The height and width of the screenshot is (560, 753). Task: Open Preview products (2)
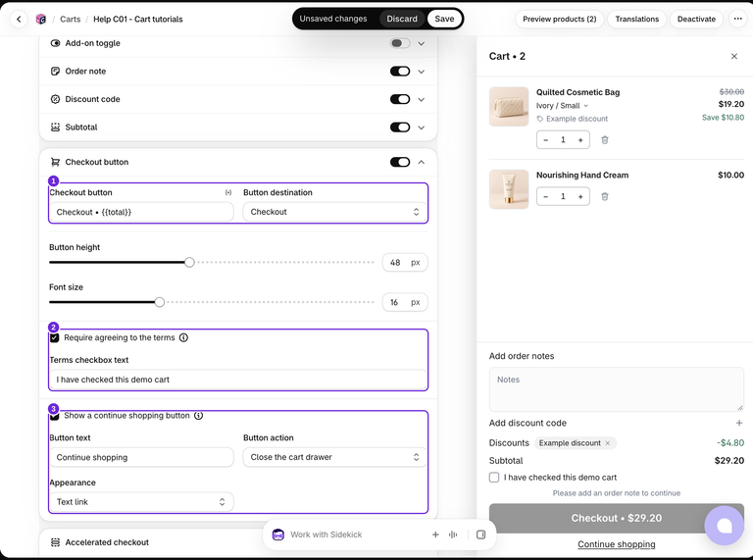pyautogui.click(x=560, y=20)
